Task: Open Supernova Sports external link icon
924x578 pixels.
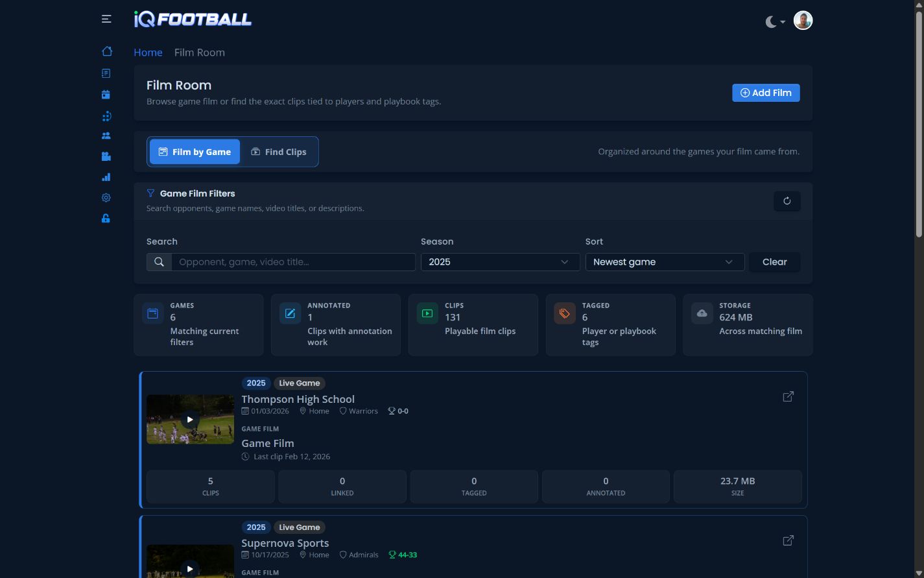Action: [x=788, y=540]
